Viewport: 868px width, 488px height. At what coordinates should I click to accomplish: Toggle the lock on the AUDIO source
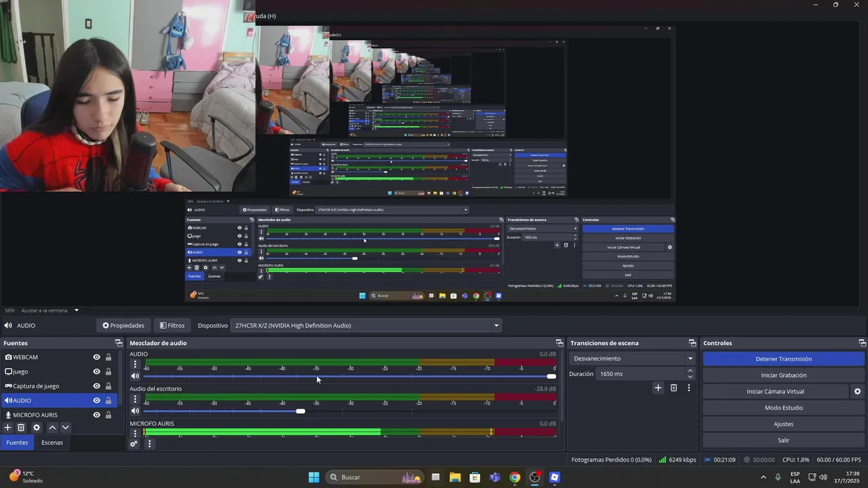tap(108, 401)
